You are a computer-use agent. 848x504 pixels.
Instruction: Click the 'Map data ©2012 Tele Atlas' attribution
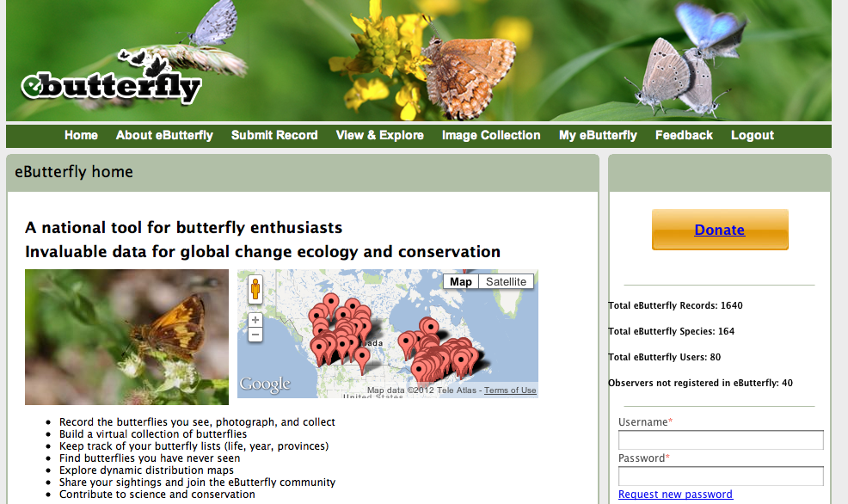pos(421,390)
